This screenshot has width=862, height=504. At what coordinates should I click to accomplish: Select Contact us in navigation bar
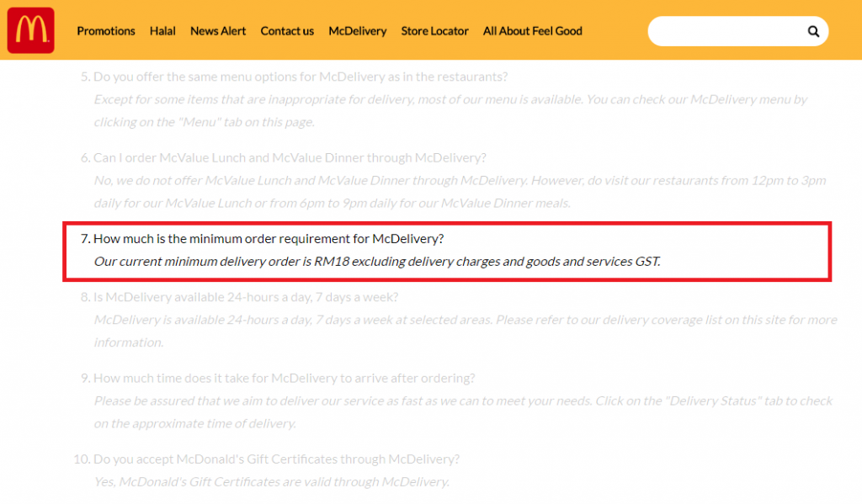click(287, 31)
